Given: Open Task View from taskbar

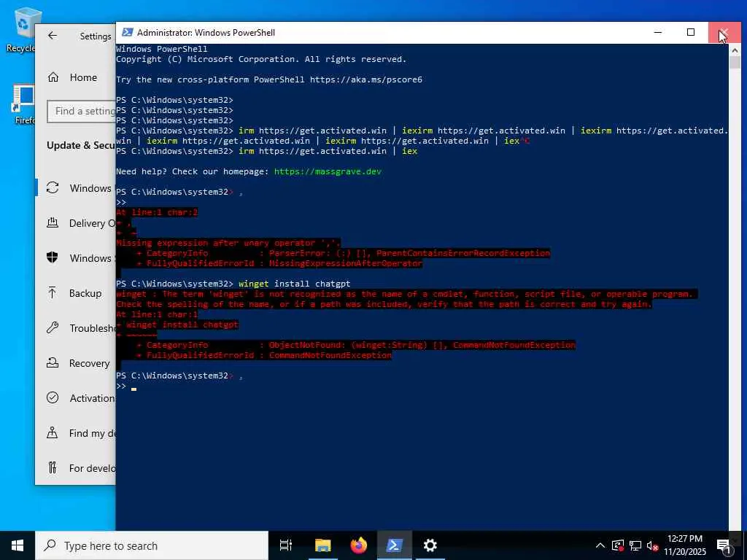Looking at the screenshot, I should click(286, 545).
